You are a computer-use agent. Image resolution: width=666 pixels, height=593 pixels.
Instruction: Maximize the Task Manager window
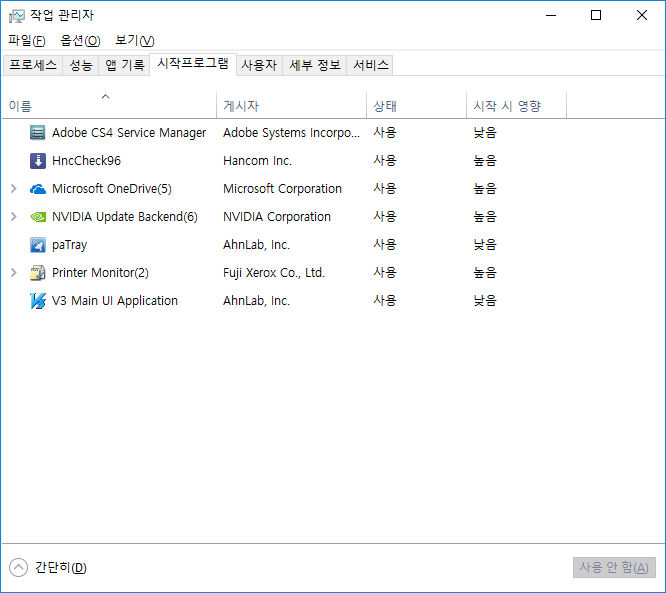(x=596, y=16)
